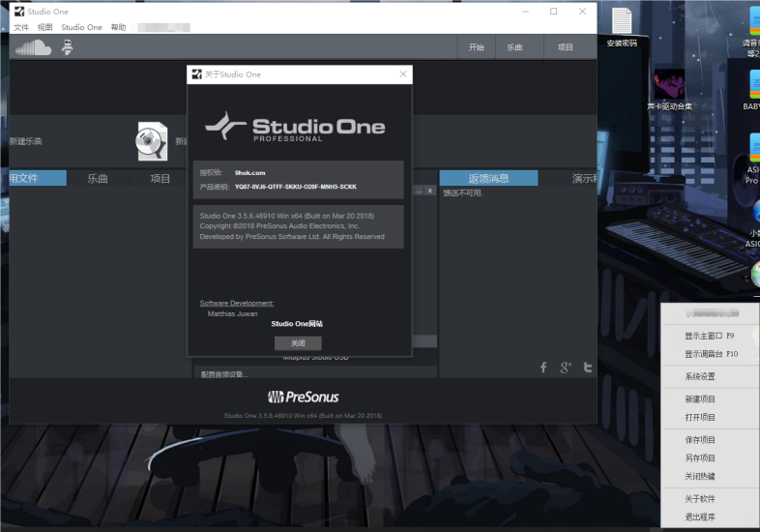Click the PreSonus logo at the bottom

(304, 397)
